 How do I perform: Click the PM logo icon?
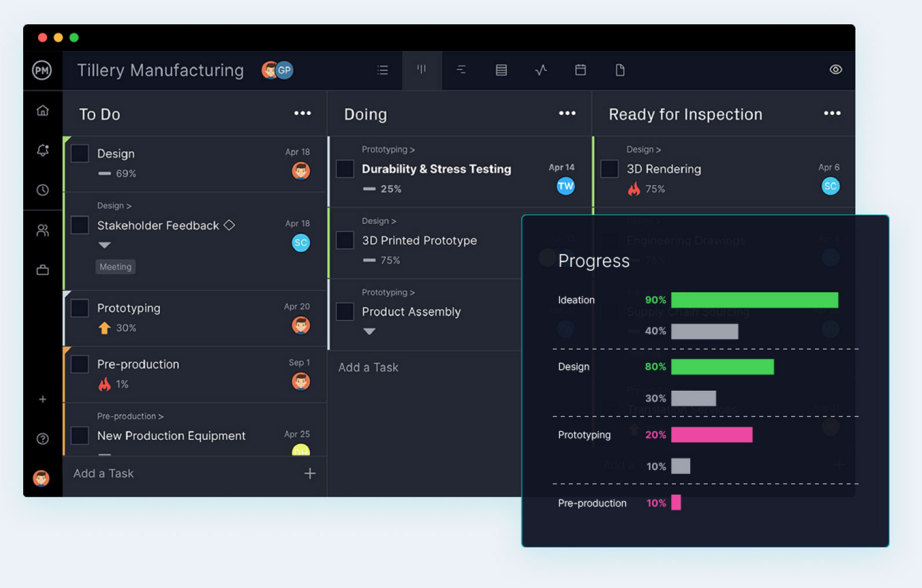(x=42, y=70)
